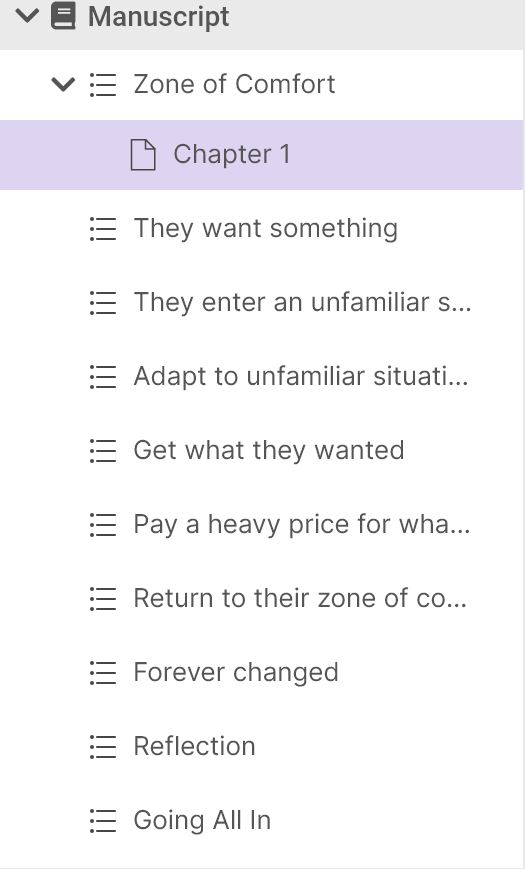
Task: Click the list icon beside Get what they wanted
Action: pyautogui.click(x=103, y=451)
